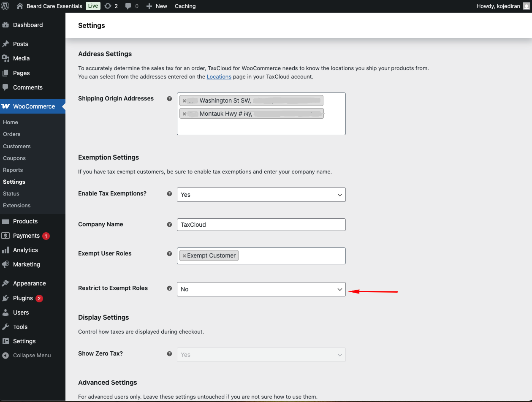Show help tip for Show Zero Tax

pos(169,353)
